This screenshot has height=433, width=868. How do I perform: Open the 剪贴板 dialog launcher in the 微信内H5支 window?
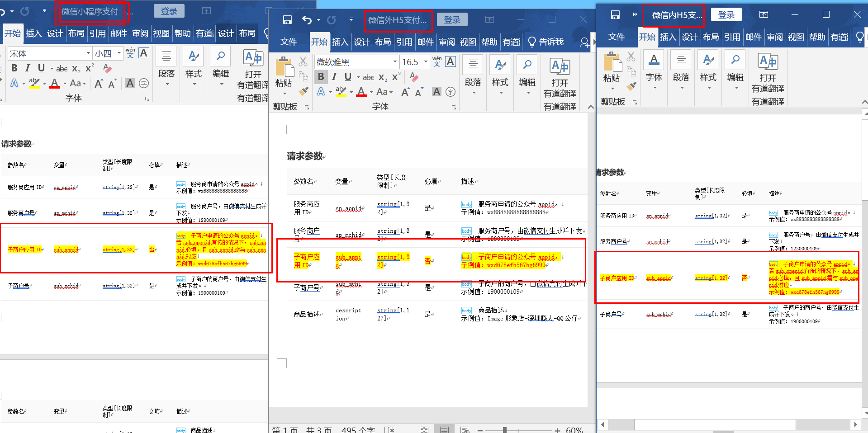(635, 103)
